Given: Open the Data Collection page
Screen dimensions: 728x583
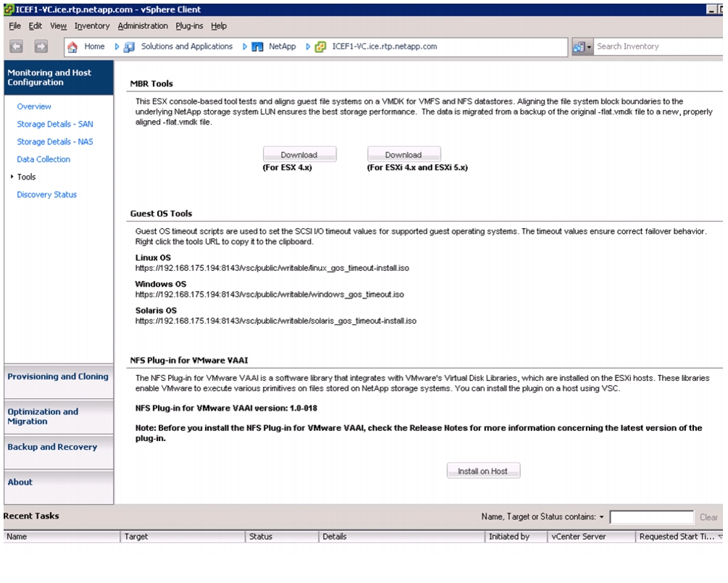Looking at the screenshot, I should point(43,159).
